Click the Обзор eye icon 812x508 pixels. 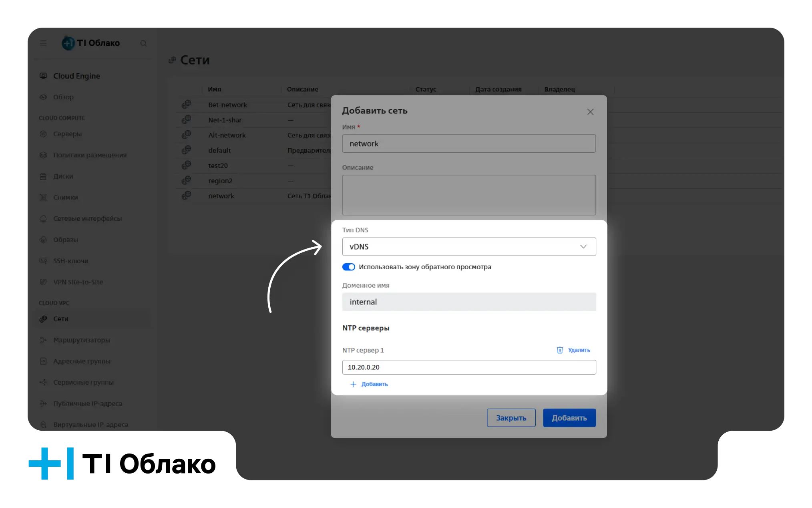click(x=43, y=97)
